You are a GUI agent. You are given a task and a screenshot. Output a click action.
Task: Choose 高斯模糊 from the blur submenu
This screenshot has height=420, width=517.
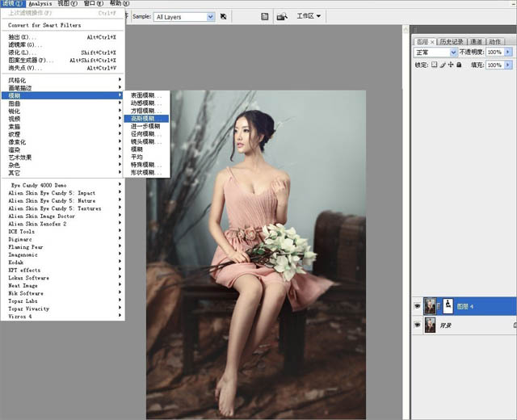click(142, 118)
